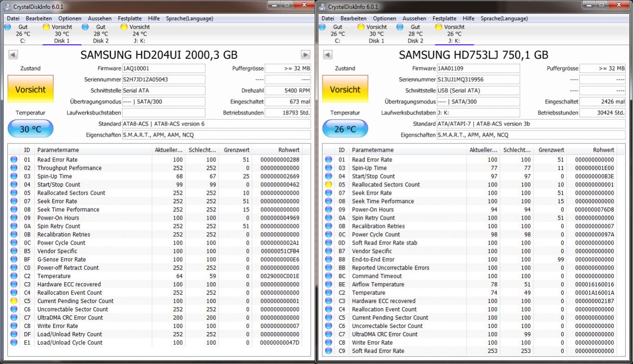Image resolution: width=634 pixels, height=364 pixels.
Task: Click Vorsicht status button for HD753LJ
Action: [x=345, y=89]
